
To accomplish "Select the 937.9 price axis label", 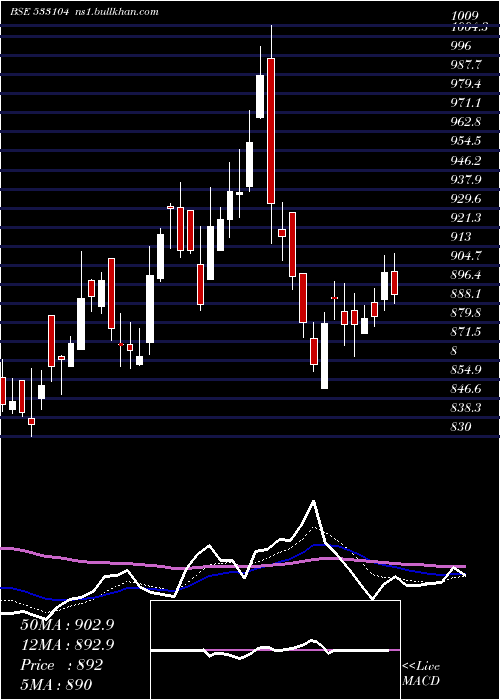I will (467, 179).
